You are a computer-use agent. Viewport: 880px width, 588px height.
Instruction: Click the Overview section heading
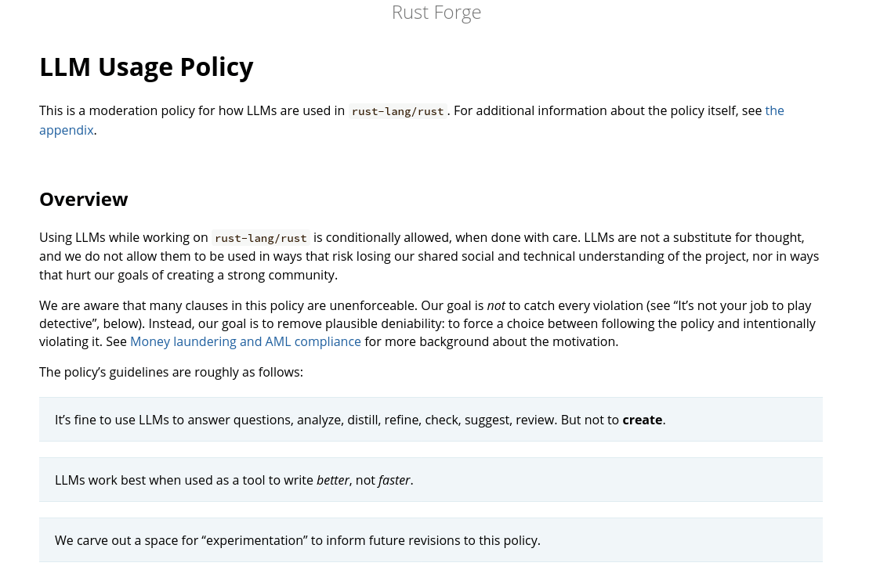pos(84,200)
